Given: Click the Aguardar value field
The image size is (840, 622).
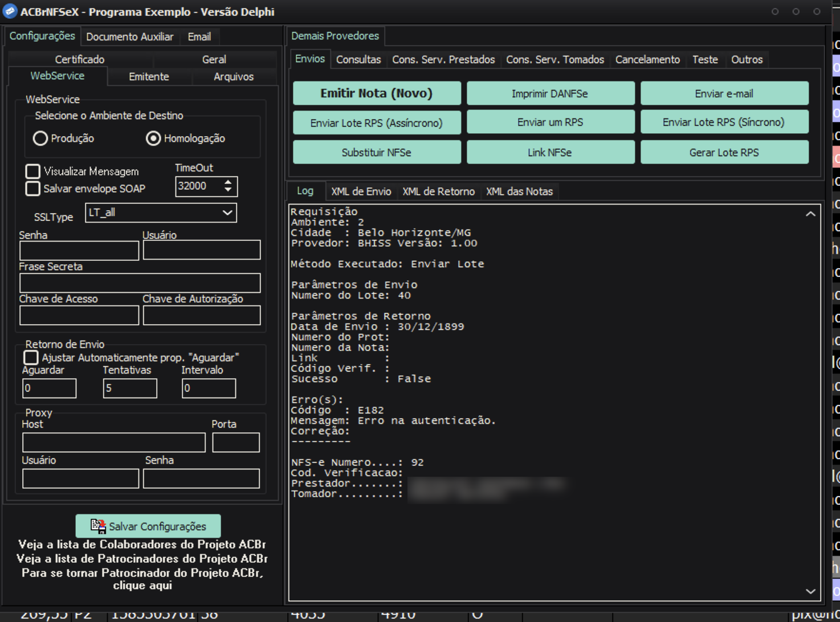Looking at the screenshot, I should click(50, 388).
